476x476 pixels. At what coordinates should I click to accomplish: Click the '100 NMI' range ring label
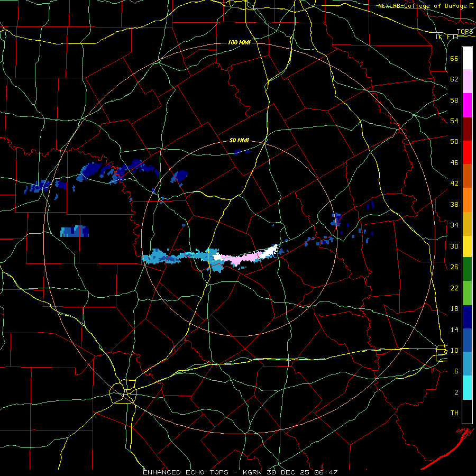pos(239,42)
